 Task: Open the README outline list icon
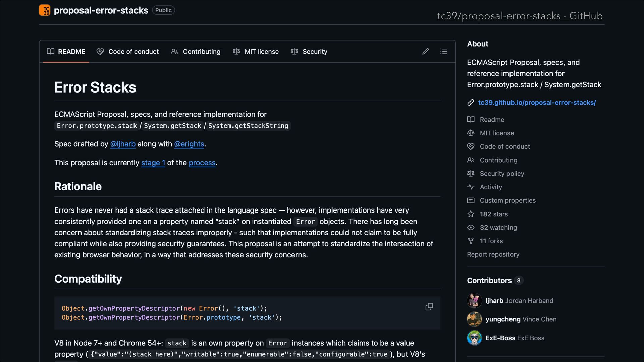pos(443,51)
